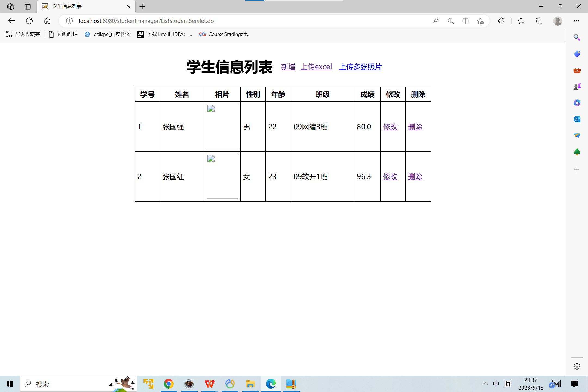Open sidebar search magnifier icon
This screenshot has height=392, width=588.
[x=577, y=37]
